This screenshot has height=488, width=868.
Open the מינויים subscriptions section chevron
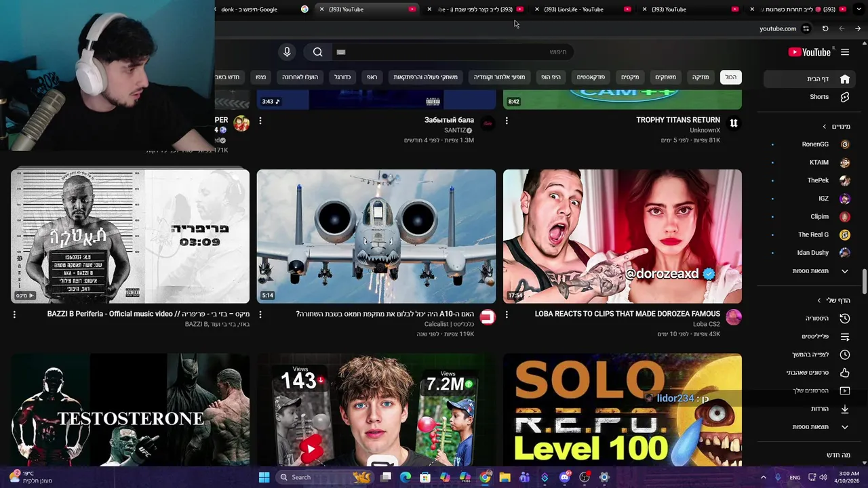coord(825,127)
